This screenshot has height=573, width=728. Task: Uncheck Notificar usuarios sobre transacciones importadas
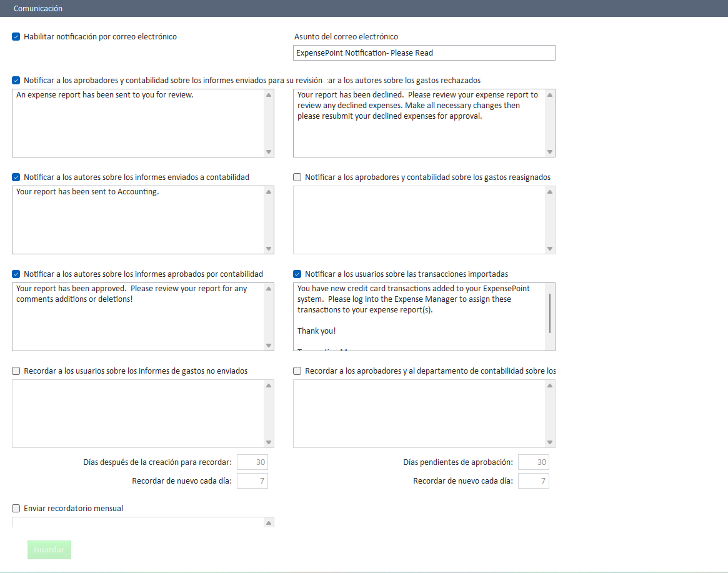click(297, 274)
